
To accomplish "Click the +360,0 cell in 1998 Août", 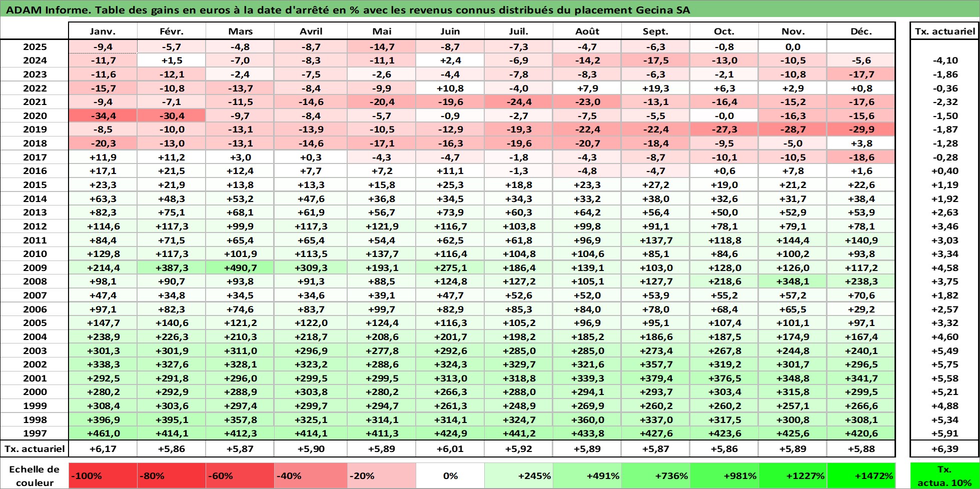I will pyautogui.click(x=587, y=420).
